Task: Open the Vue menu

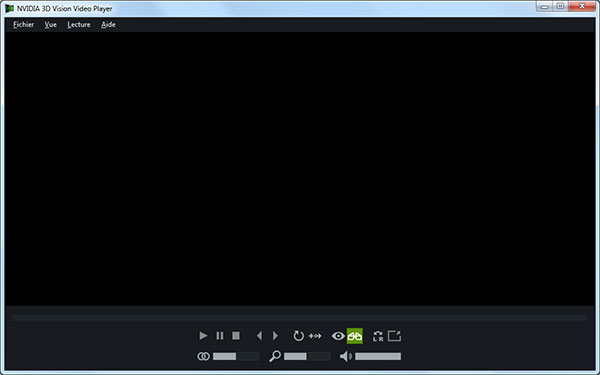Action: 51,24
